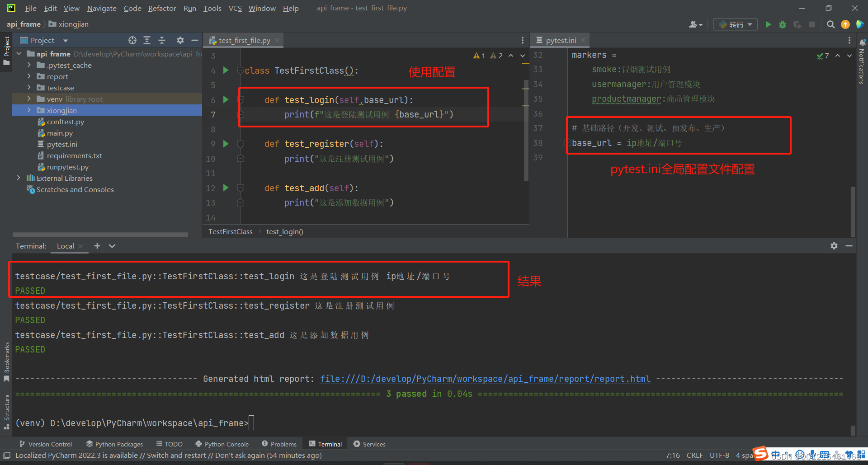Open the user account icon menu

coord(695,24)
